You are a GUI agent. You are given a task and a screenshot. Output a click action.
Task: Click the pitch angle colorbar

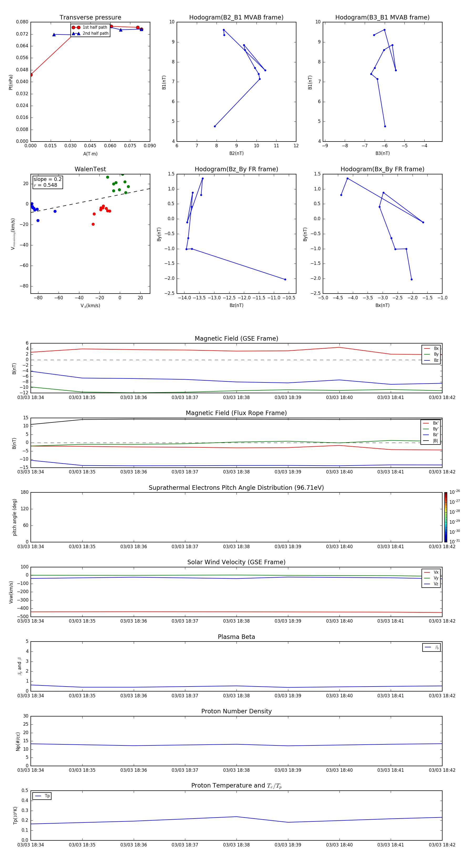(x=445, y=517)
